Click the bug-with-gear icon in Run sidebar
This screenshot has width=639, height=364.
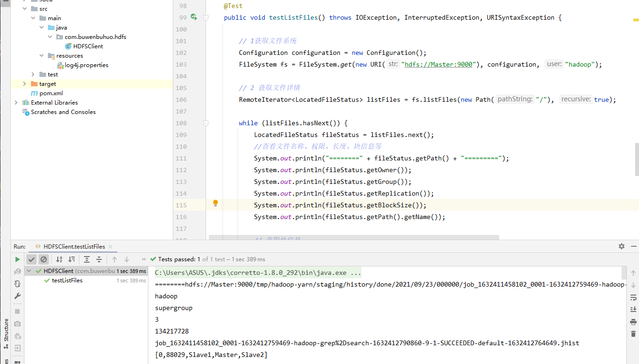[x=17, y=336]
